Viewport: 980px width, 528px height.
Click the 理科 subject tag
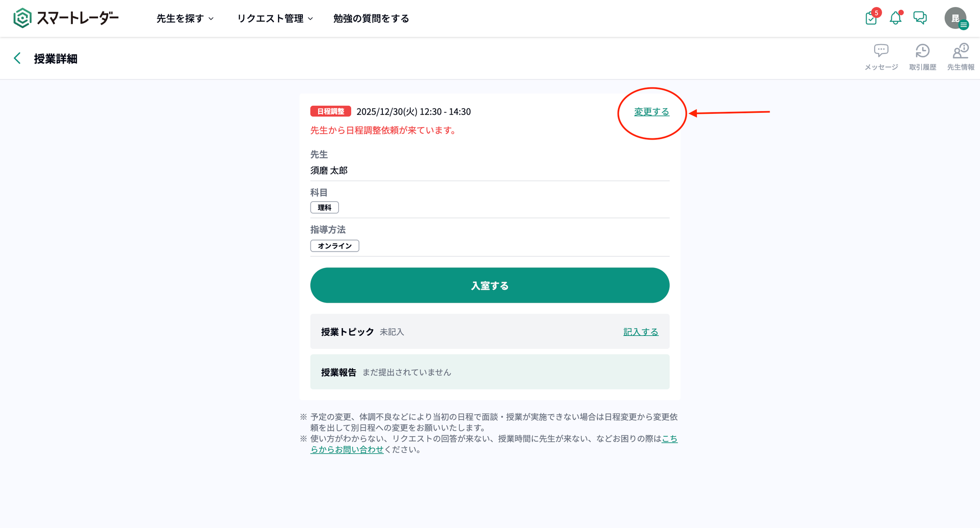[x=324, y=208]
